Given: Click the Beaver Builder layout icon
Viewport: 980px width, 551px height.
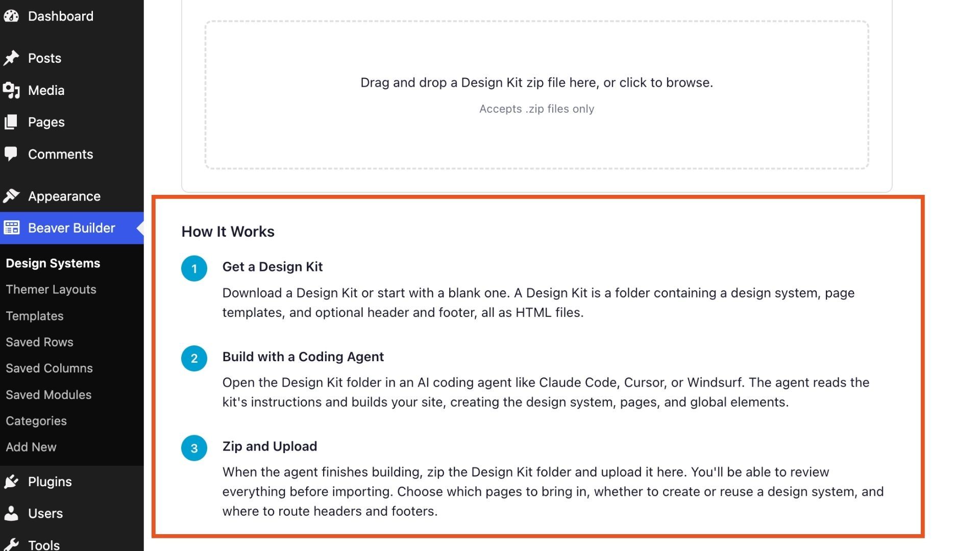Looking at the screenshot, I should [x=11, y=228].
